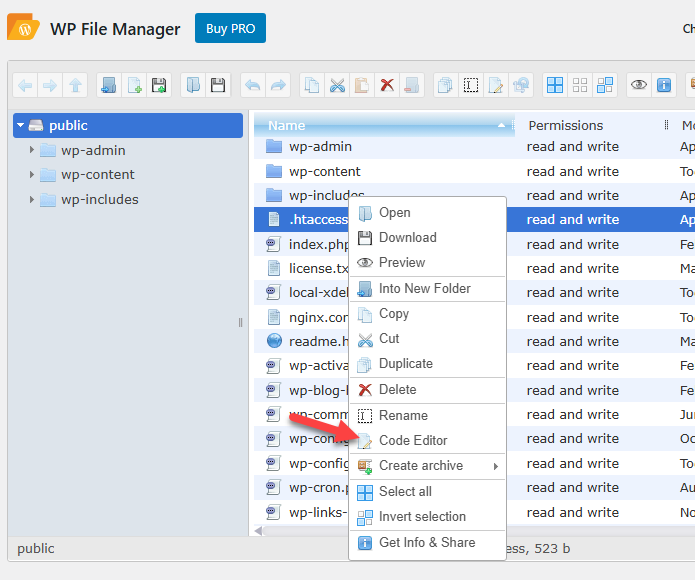The image size is (695, 580).
Task: Click the WP File Manager logo icon
Action: [x=23, y=27]
